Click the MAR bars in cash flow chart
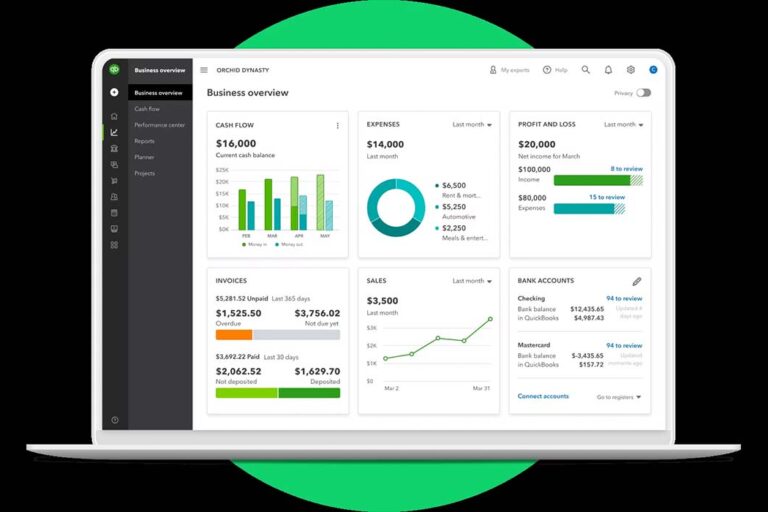This screenshot has width=768, height=512. (273, 204)
